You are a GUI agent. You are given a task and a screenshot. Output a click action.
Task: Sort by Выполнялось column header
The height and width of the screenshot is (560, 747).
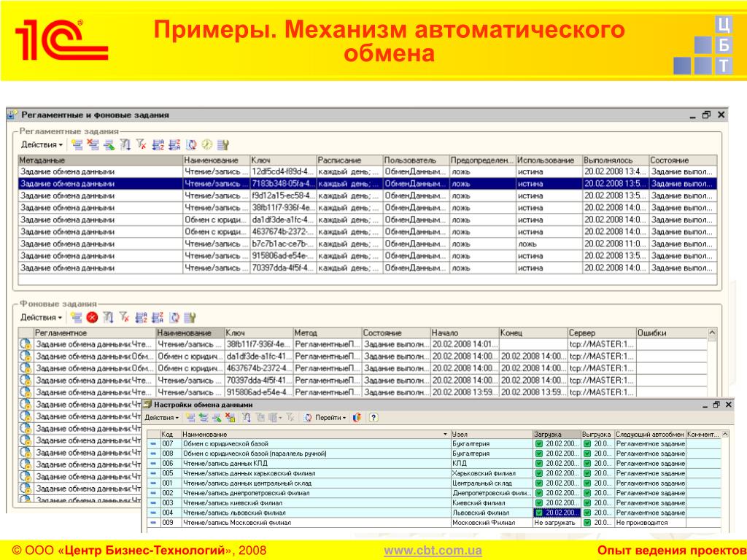[x=616, y=160]
